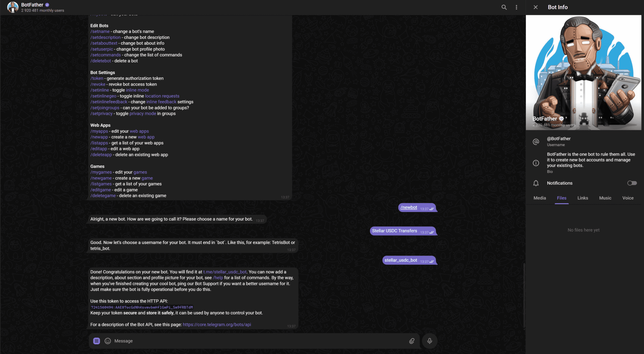Close the Bot Info panel
The width and height of the screenshot is (644, 354).
[535, 7]
